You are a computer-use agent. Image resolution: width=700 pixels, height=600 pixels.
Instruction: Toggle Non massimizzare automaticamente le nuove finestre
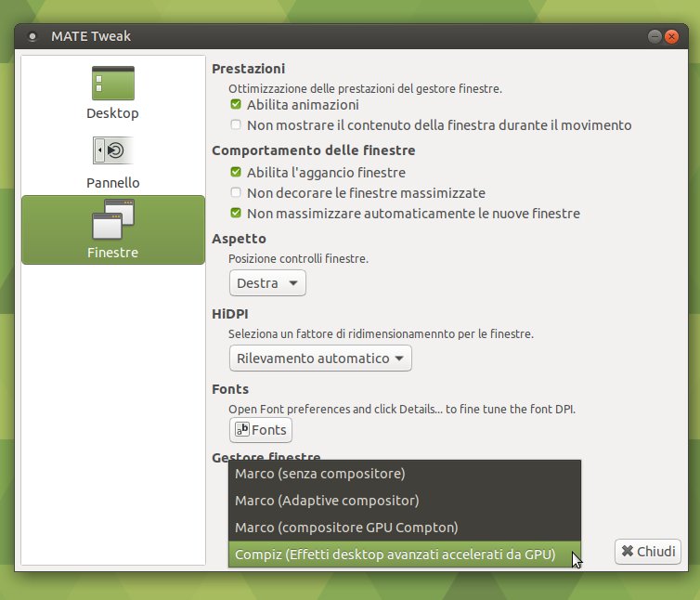pos(236,213)
